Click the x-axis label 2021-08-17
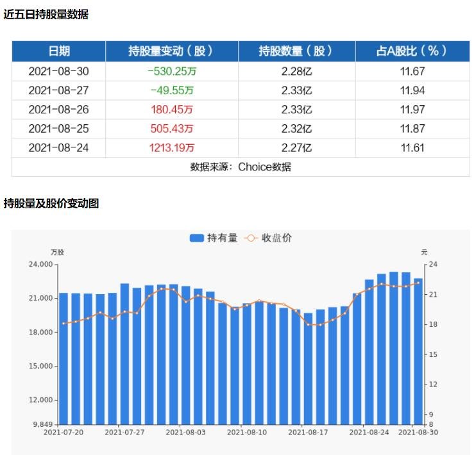This screenshot has height=455, width=476. click(x=308, y=432)
